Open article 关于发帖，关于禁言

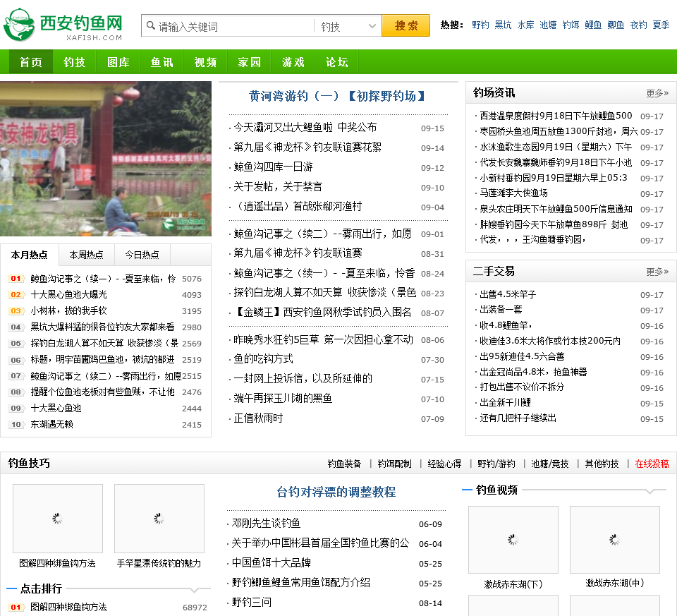[278, 186]
